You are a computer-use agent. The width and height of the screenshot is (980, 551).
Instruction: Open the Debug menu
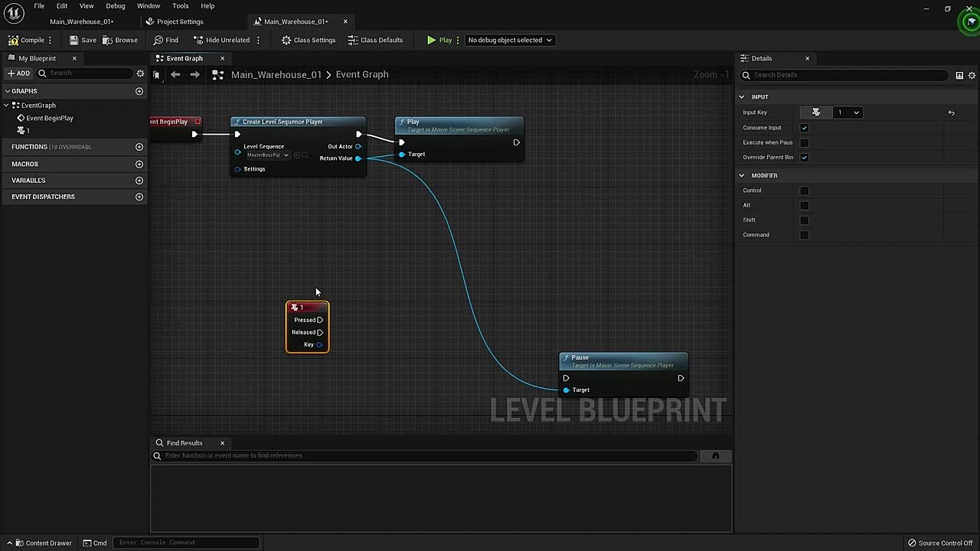[x=116, y=6]
